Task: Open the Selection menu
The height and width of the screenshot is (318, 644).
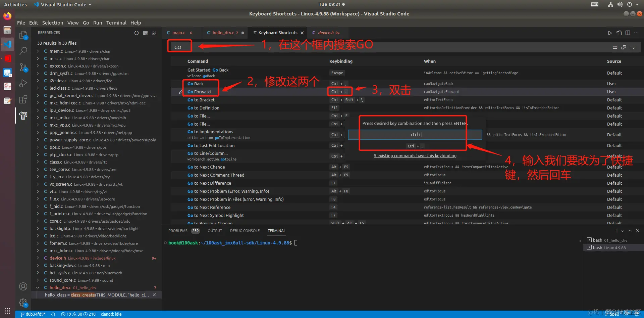Action: [53, 23]
